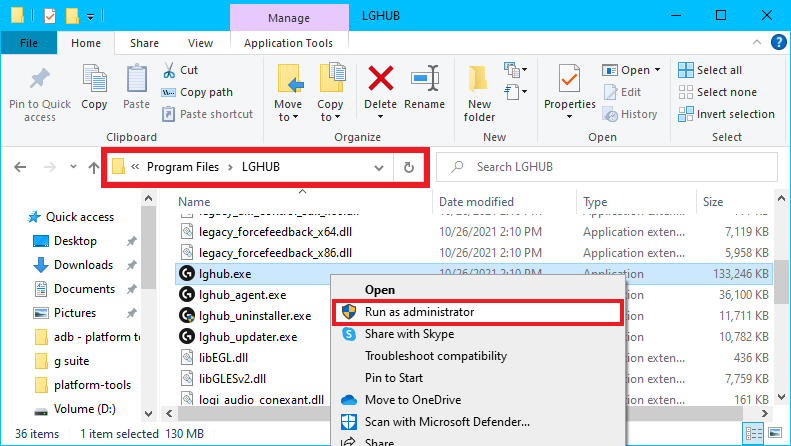Sort by Name column header
Viewport: 791px width, 446px height.
(194, 202)
